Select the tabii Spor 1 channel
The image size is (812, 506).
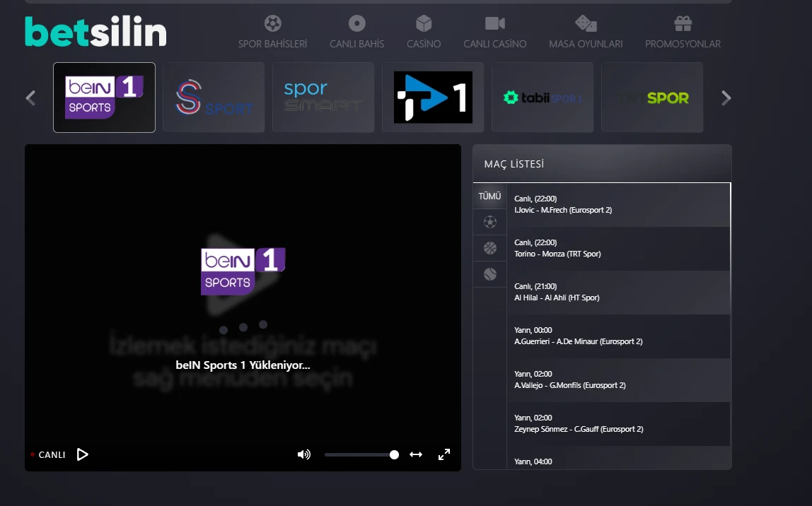543,98
